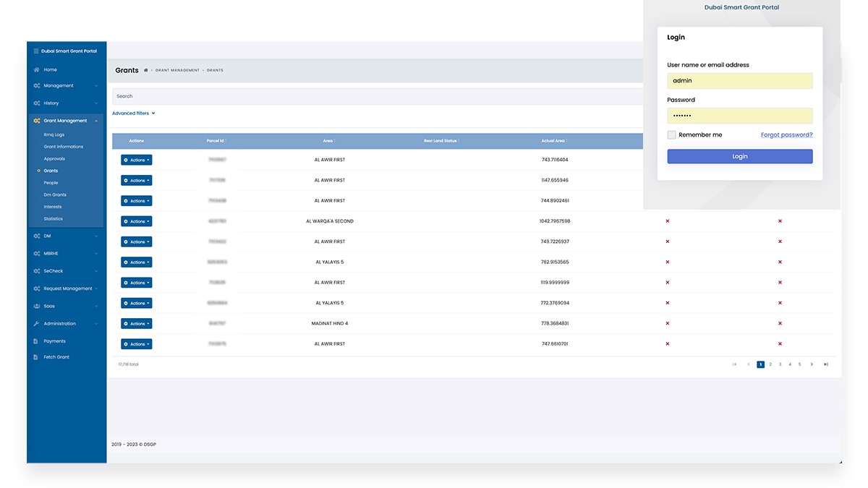This screenshot has height=488, width=868.
Task: Click the Payments document icon in the sidebar
Action: pos(36,341)
